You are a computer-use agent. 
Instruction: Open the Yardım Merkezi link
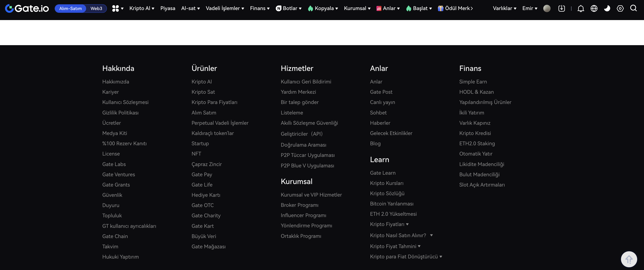click(x=298, y=92)
